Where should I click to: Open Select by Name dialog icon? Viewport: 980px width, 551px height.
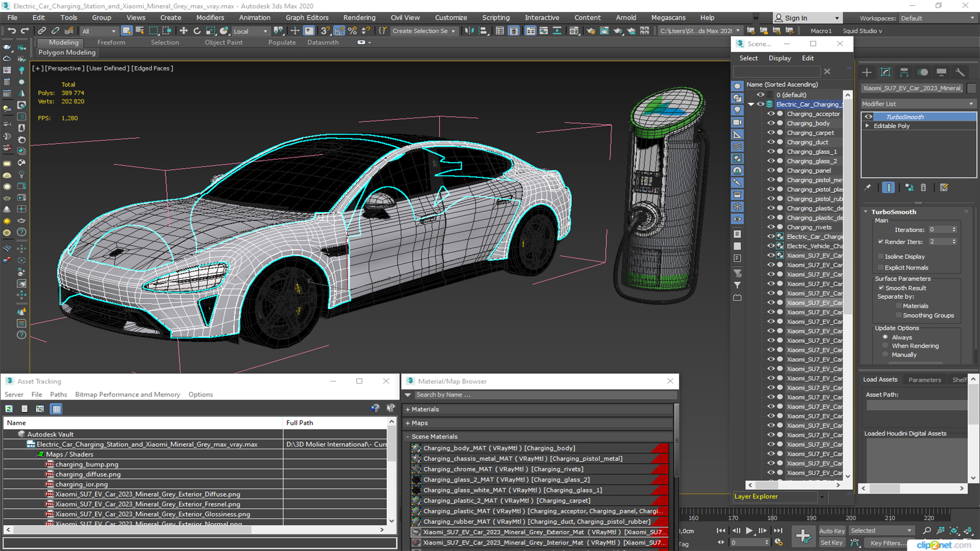pyautogui.click(x=140, y=31)
